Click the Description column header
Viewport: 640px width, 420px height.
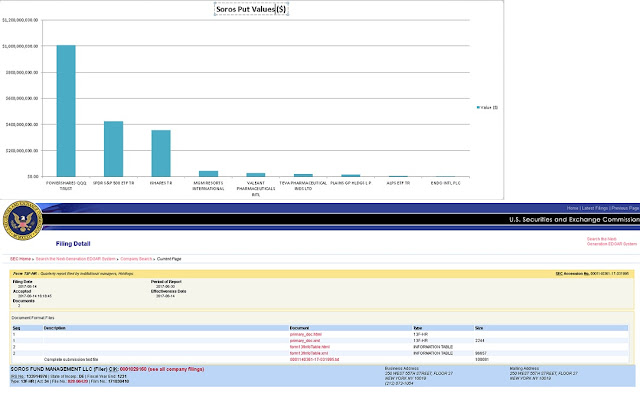(55, 328)
